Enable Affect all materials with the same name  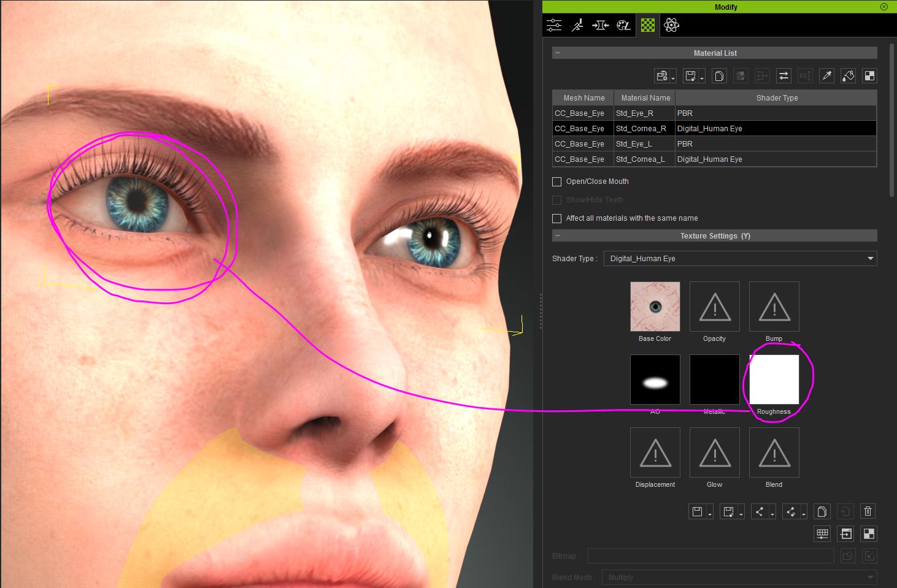[x=557, y=218]
